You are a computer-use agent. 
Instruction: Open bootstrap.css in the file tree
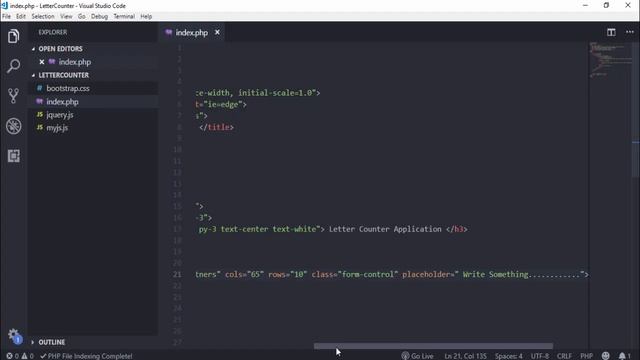point(68,88)
